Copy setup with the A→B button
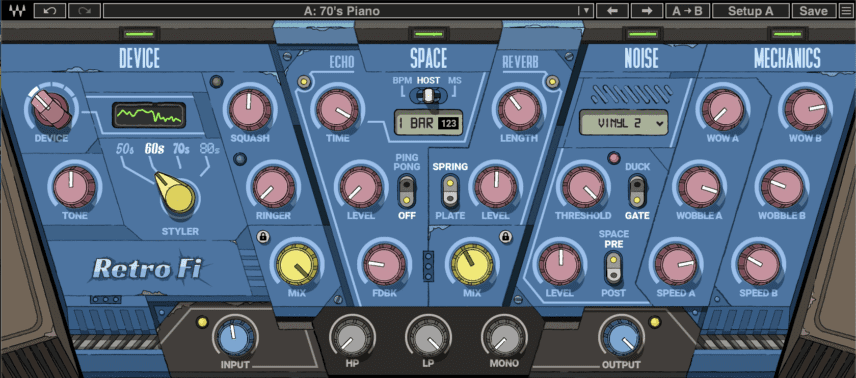 pos(687,10)
